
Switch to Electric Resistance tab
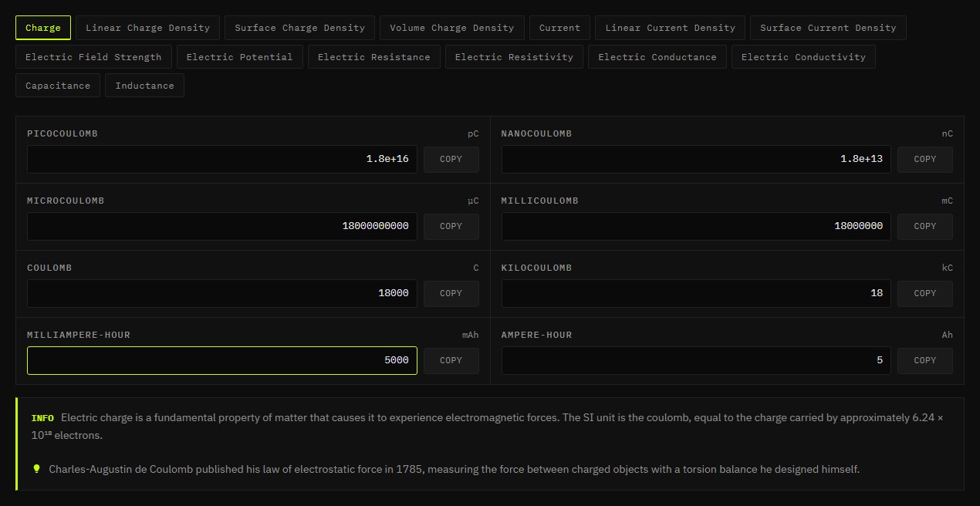(x=373, y=57)
